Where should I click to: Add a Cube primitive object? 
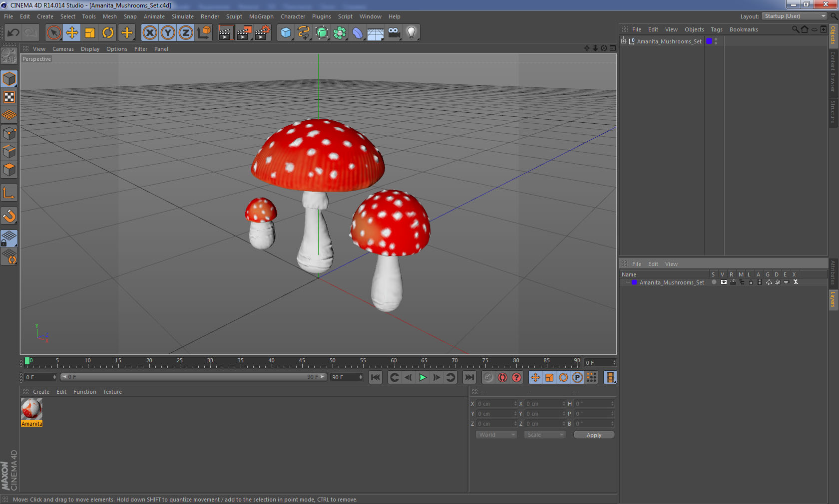click(286, 33)
